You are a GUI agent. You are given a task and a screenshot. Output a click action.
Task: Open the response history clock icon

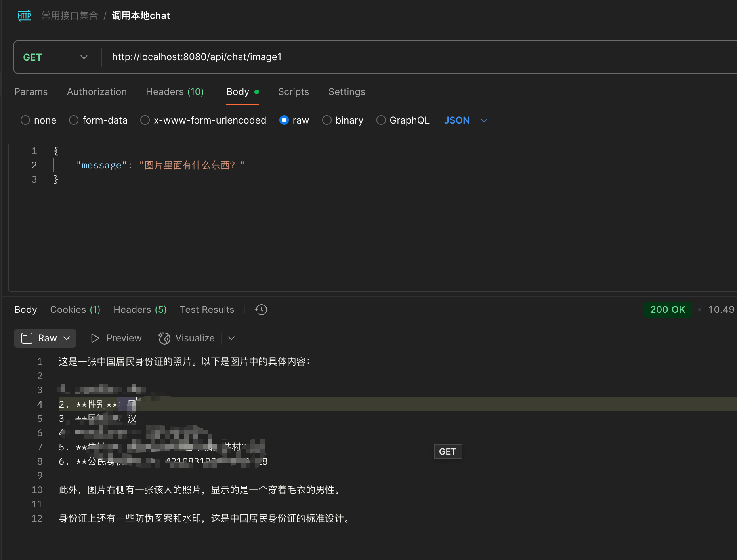(x=261, y=310)
